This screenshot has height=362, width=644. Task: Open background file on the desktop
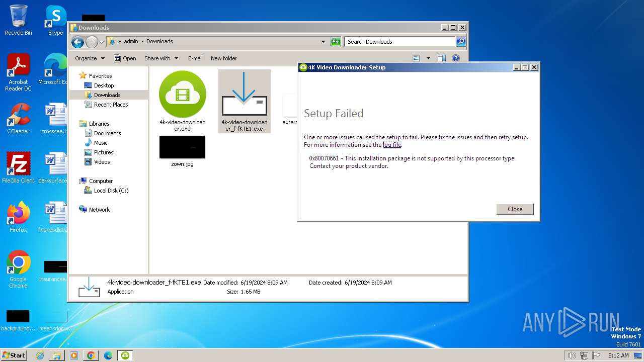tap(18, 321)
